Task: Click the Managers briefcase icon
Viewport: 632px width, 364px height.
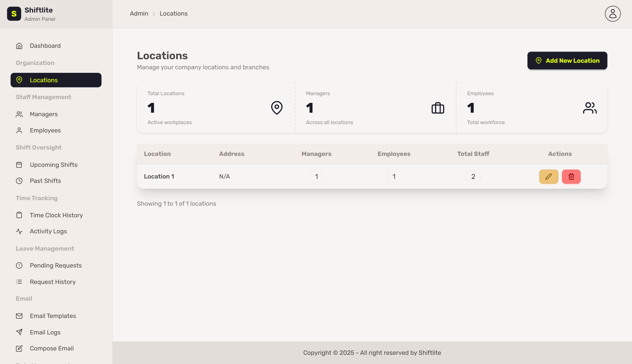Action: click(438, 108)
